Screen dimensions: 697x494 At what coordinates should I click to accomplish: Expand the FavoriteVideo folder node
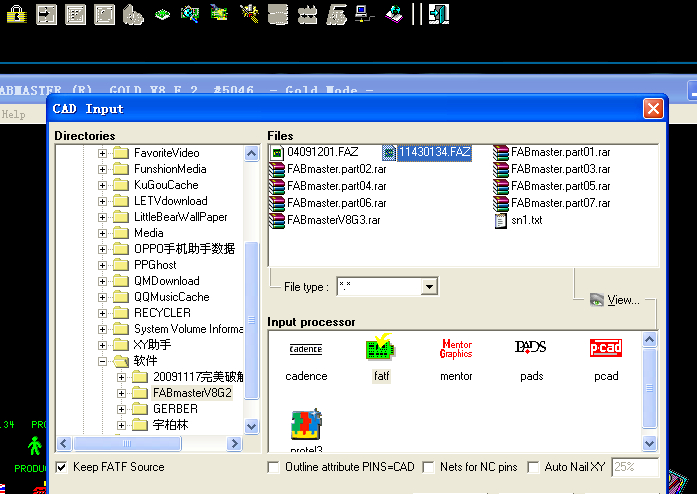(102, 153)
